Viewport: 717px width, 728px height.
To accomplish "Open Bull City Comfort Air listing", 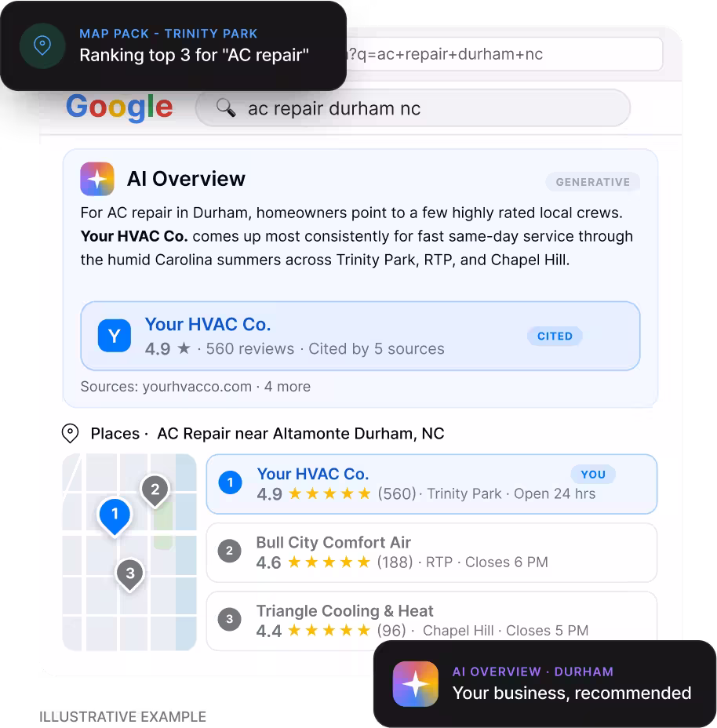I will [431, 552].
